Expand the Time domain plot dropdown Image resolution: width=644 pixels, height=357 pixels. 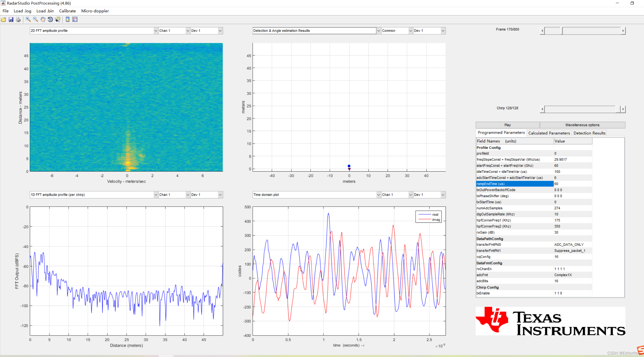378,195
